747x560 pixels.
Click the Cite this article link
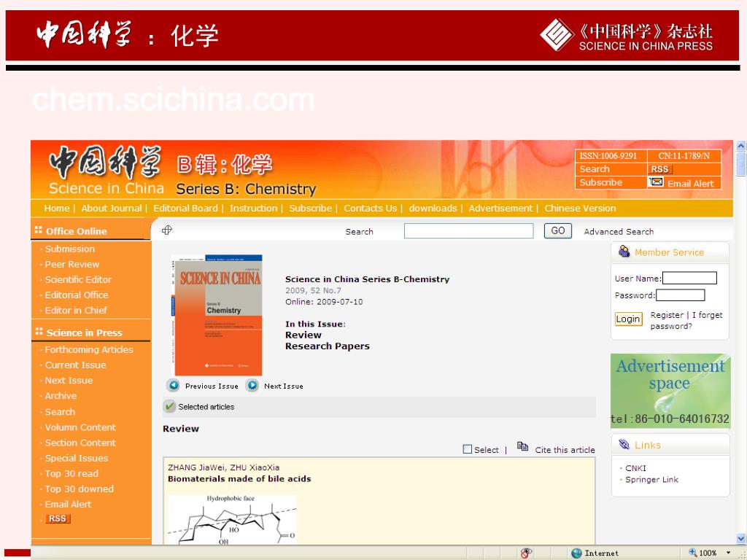(x=565, y=449)
